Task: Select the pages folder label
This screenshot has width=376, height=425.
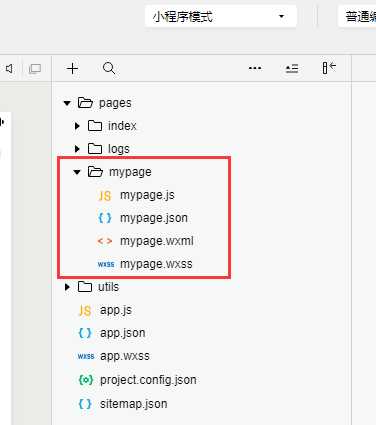Action: [115, 103]
